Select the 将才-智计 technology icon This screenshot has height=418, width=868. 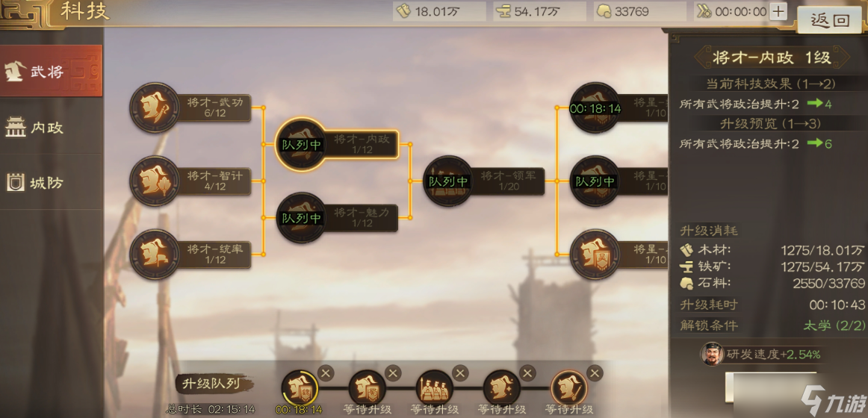155,181
